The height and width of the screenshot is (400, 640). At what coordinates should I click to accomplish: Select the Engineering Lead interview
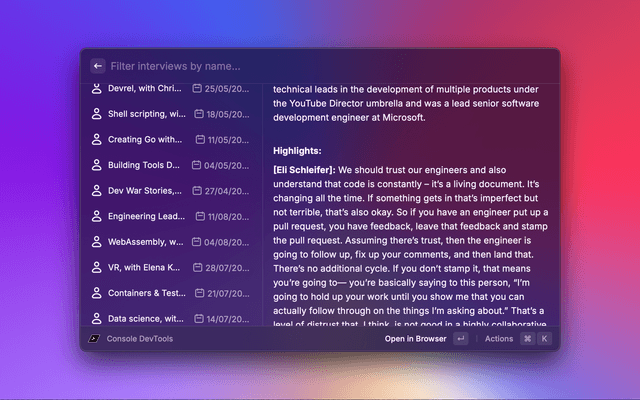pyautogui.click(x=146, y=216)
